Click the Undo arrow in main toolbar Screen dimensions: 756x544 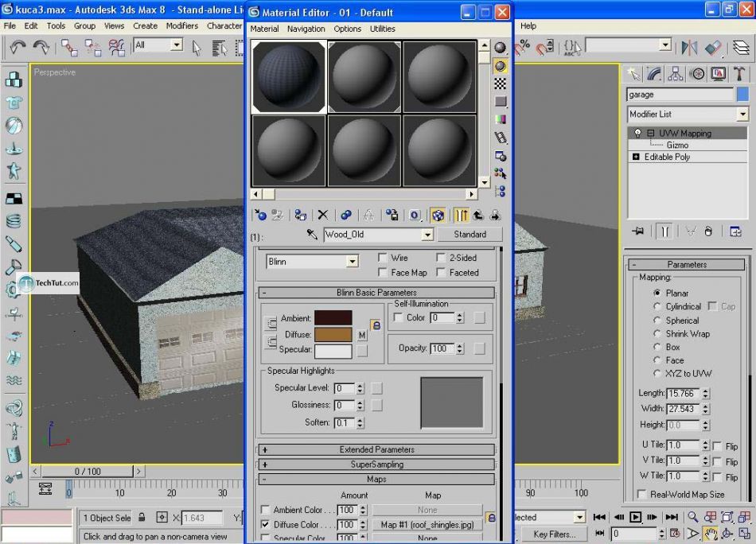[18, 47]
